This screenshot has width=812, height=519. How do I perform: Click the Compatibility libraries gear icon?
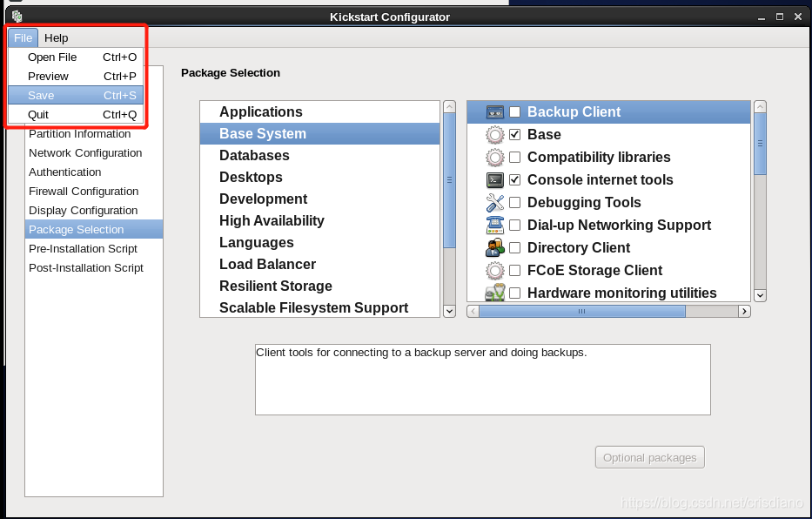tap(494, 158)
